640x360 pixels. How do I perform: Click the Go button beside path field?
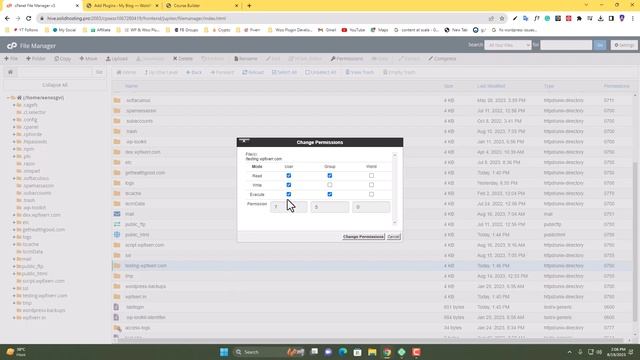coord(99,72)
